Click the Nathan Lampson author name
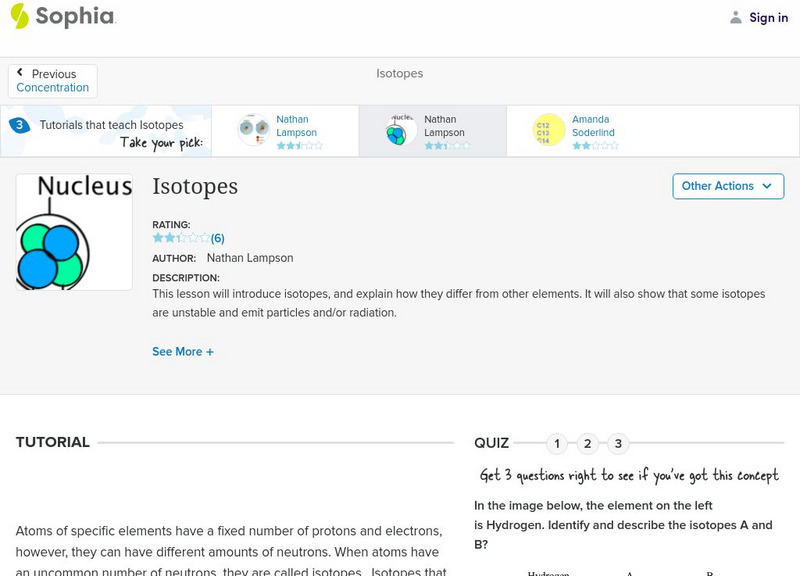800x576 pixels. coord(250,258)
